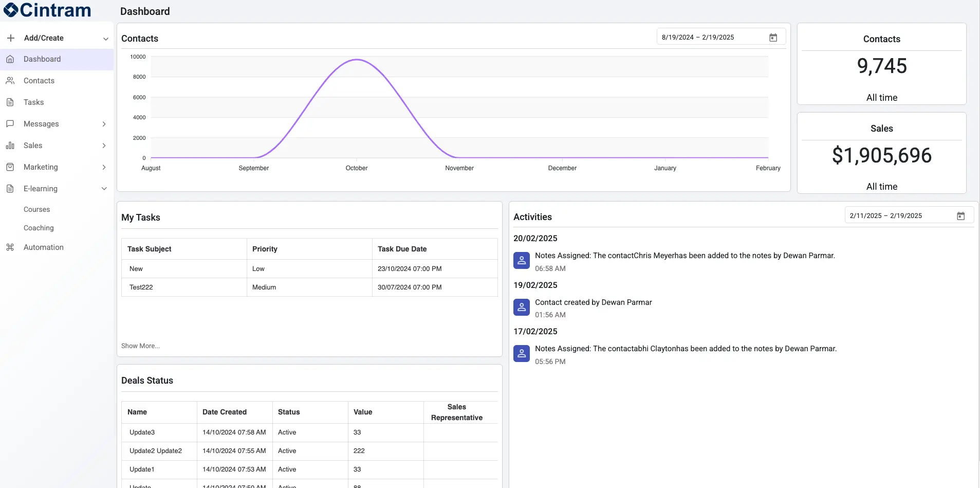Expand the Messages submenu arrow
The height and width of the screenshot is (488, 980).
coord(104,124)
